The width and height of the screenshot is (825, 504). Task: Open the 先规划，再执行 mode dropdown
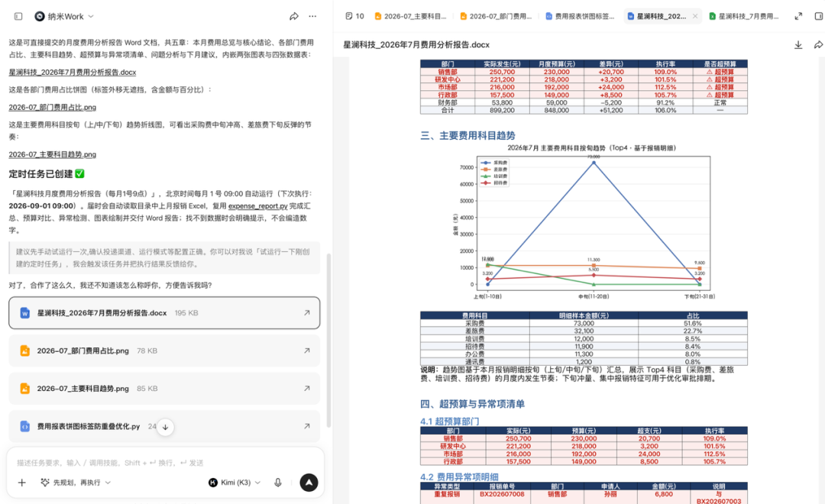point(76,483)
